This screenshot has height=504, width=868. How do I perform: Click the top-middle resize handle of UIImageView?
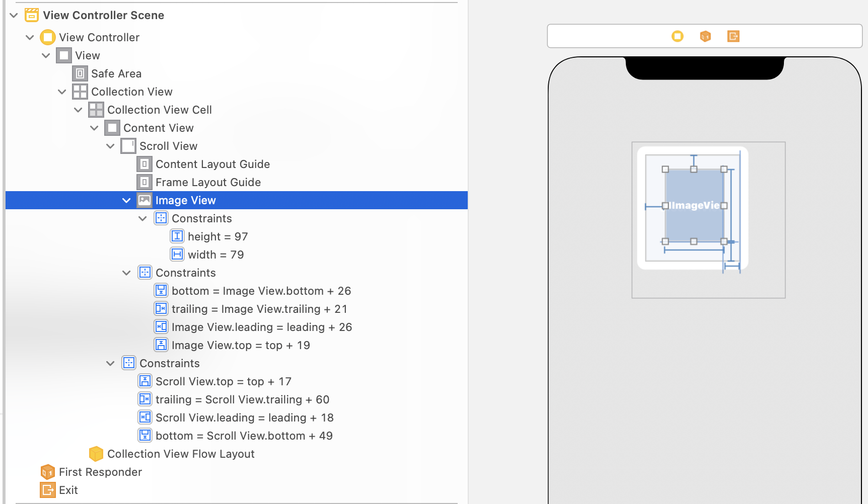[694, 170]
